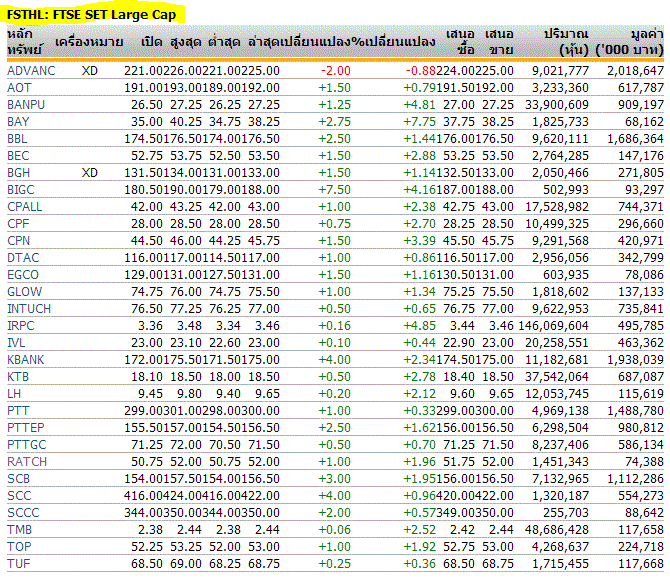Open the BAY stock link

(18, 122)
